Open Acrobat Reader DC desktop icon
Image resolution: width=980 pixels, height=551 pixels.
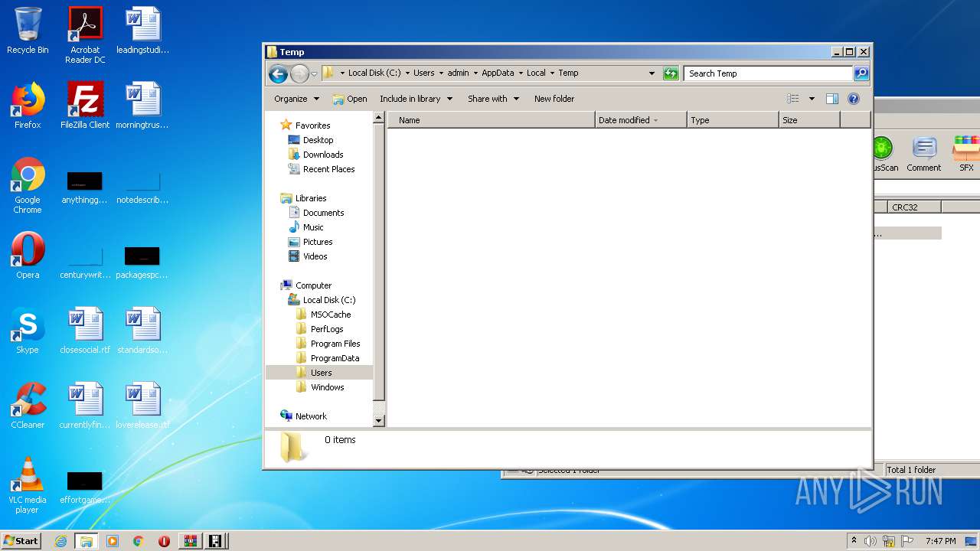click(85, 35)
